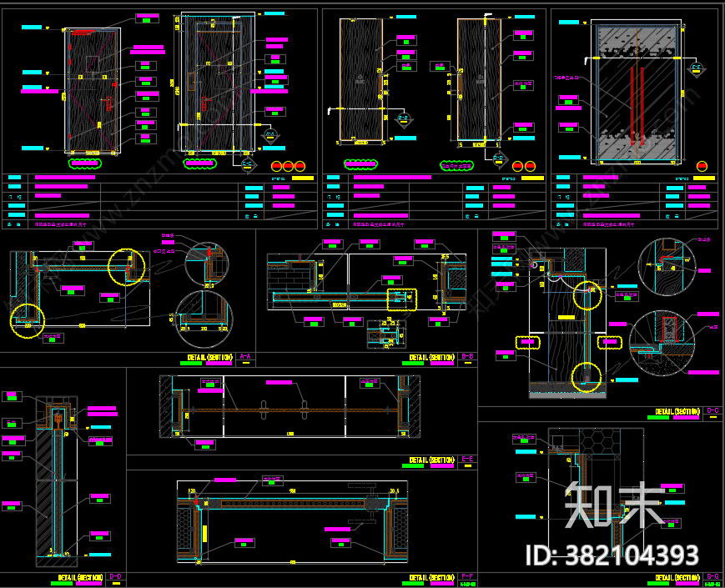Pick the A-A section cut marker bubble
725x588 pixels.
270,135
